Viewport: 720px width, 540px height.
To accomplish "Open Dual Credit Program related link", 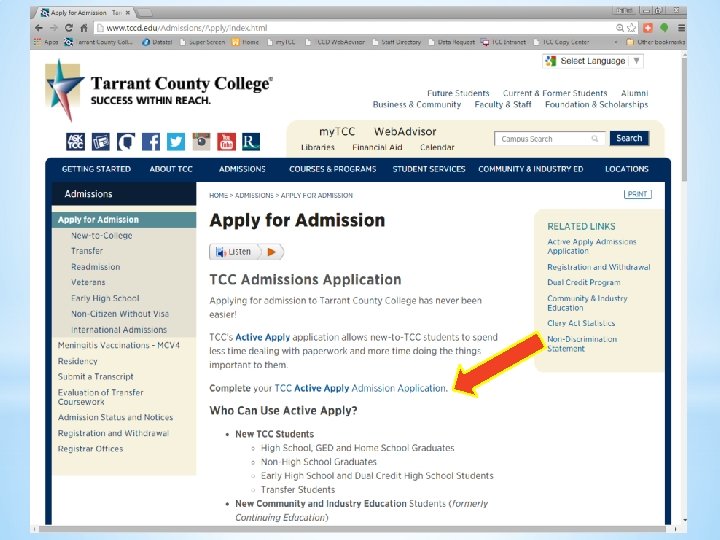I will pyautogui.click(x=584, y=282).
